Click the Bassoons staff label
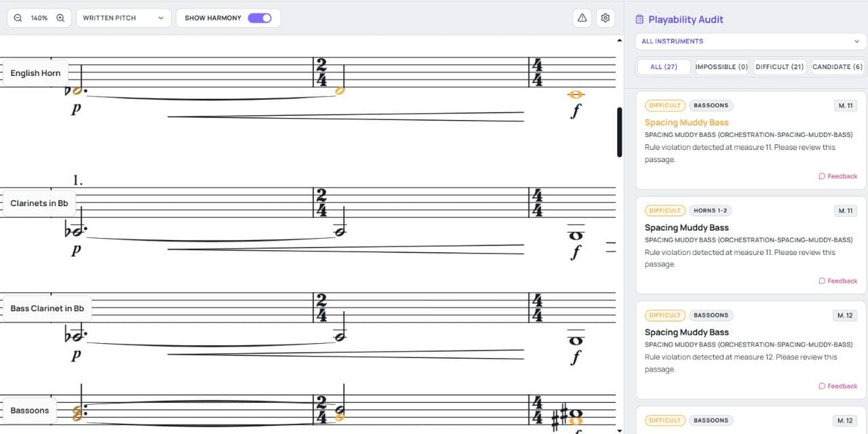Screen dimensions: 868x434 click(x=30, y=410)
